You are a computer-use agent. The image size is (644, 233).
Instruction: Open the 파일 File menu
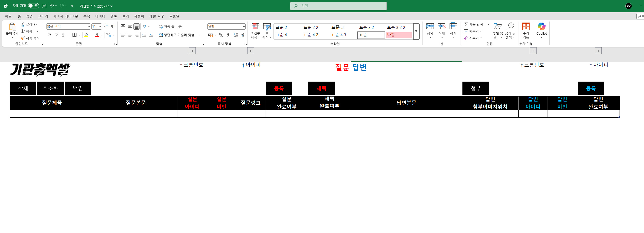(x=8, y=16)
